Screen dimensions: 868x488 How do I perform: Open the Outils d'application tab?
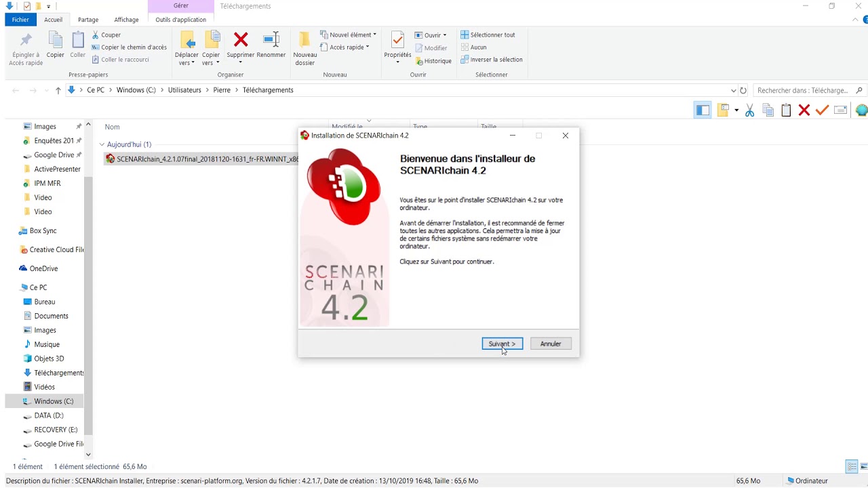tap(181, 20)
